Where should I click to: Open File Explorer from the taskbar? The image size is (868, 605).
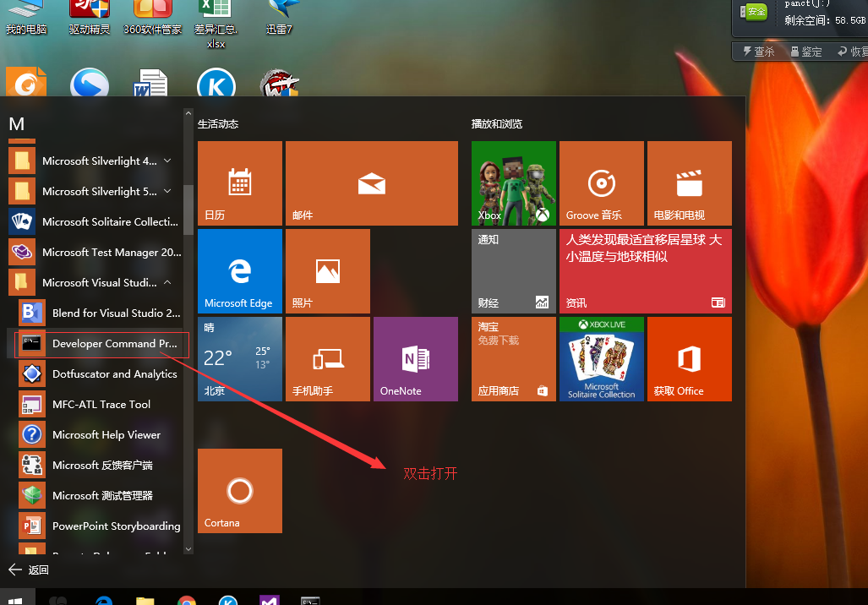(145, 600)
